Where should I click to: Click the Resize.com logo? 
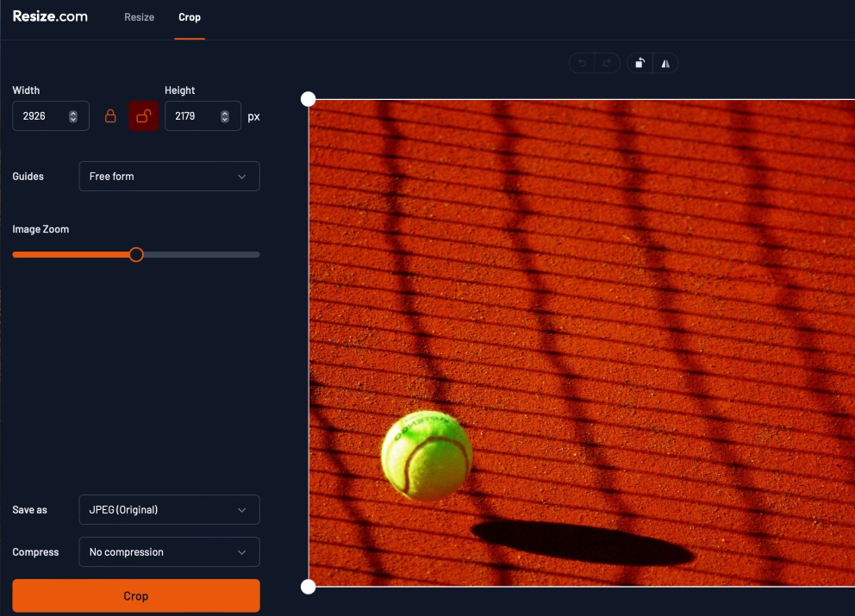pyautogui.click(x=50, y=16)
